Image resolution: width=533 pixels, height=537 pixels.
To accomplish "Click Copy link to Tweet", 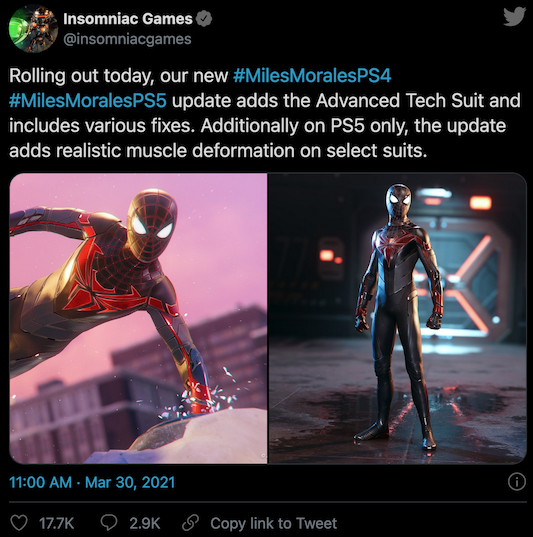I will pyautogui.click(x=274, y=523).
